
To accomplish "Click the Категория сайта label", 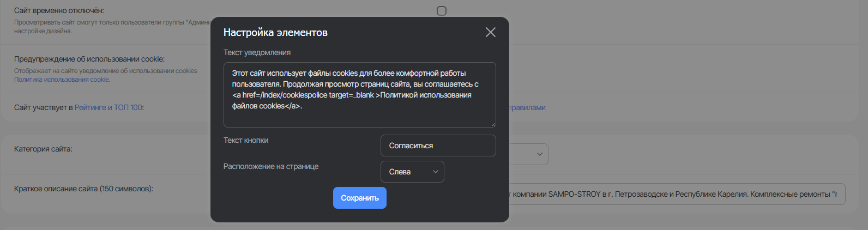I will pos(43,149).
